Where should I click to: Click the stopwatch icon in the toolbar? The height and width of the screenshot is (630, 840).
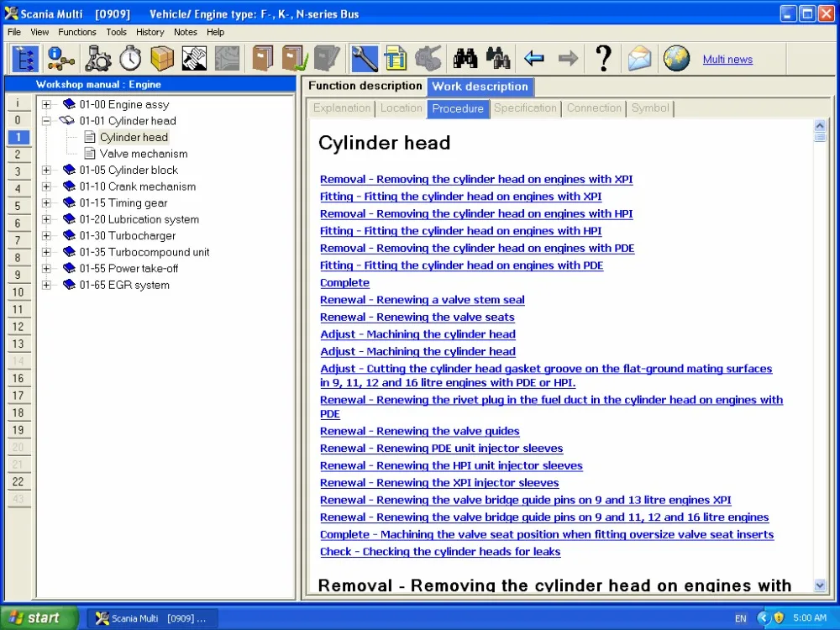130,58
